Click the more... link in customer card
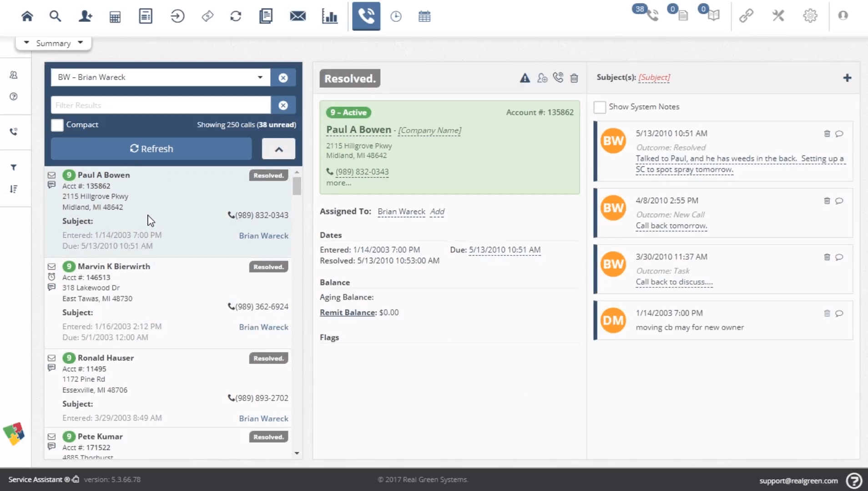This screenshot has width=868, height=491. coord(338,183)
